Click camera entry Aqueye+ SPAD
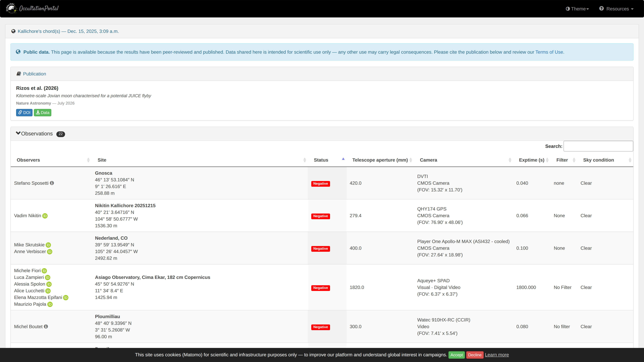Viewport: 644px width, 362px height. point(433,281)
